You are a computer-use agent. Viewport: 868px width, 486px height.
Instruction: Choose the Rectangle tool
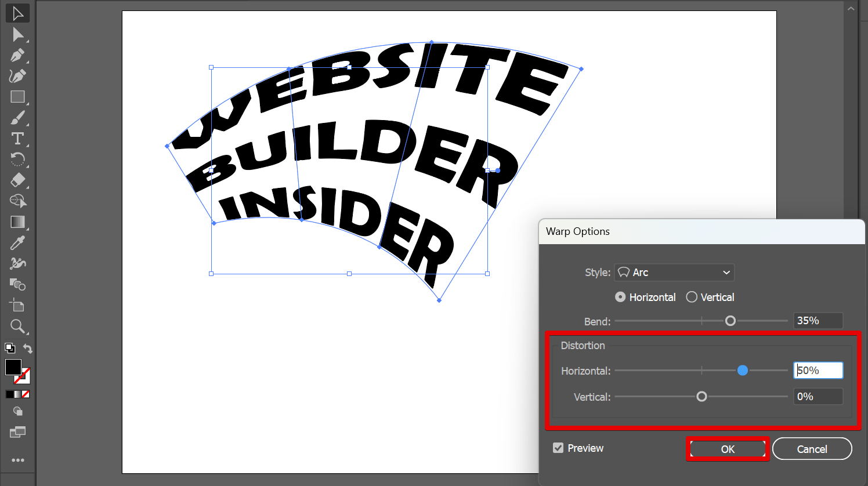pos(17,97)
